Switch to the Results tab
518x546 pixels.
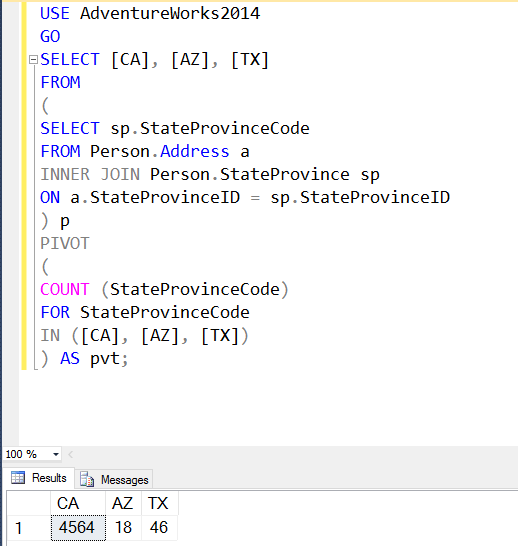tap(39, 478)
